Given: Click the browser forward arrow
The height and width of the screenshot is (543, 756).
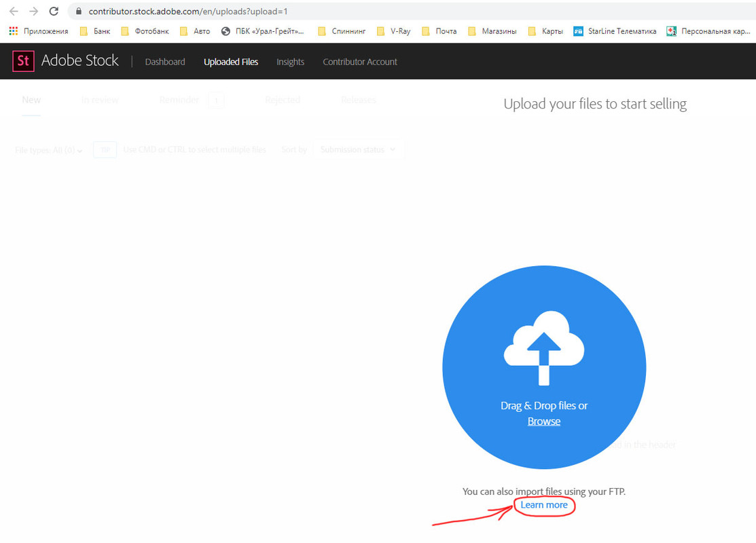Looking at the screenshot, I should (33, 11).
